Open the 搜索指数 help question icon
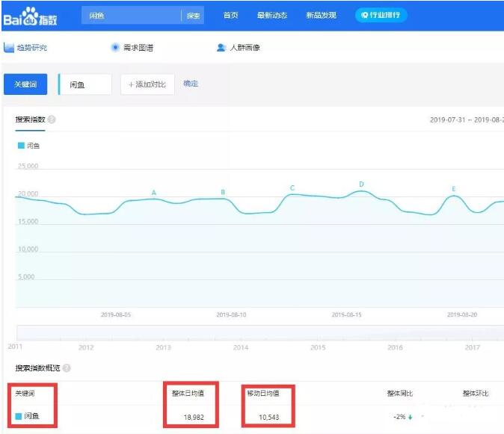This screenshot has width=504, height=434. pyautogui.click(x=52, y=120)
